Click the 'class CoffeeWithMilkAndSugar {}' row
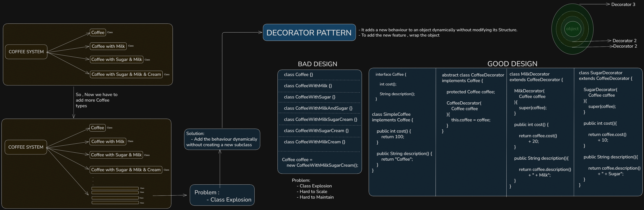 pos(318,108)
